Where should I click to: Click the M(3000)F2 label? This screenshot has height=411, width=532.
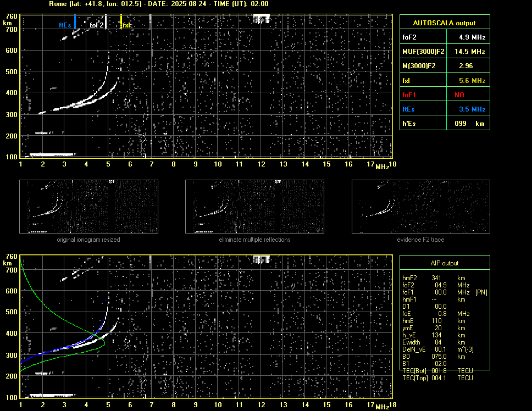point(419,66)
